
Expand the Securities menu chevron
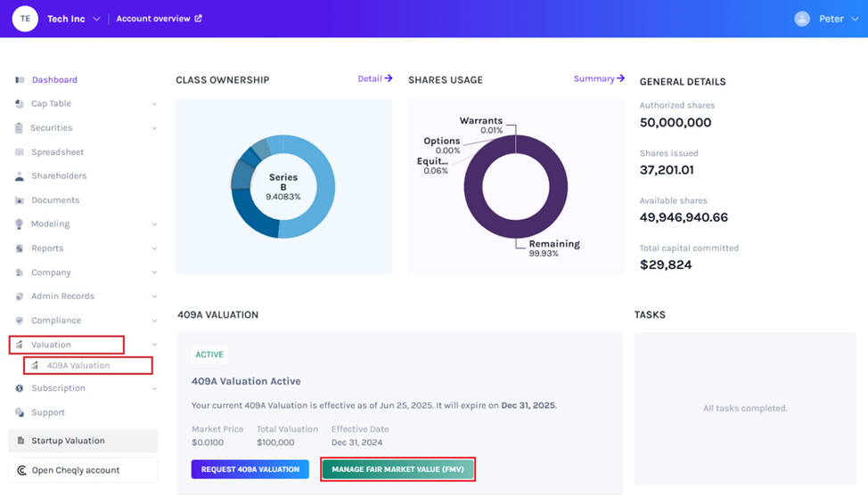click(154, 128)
